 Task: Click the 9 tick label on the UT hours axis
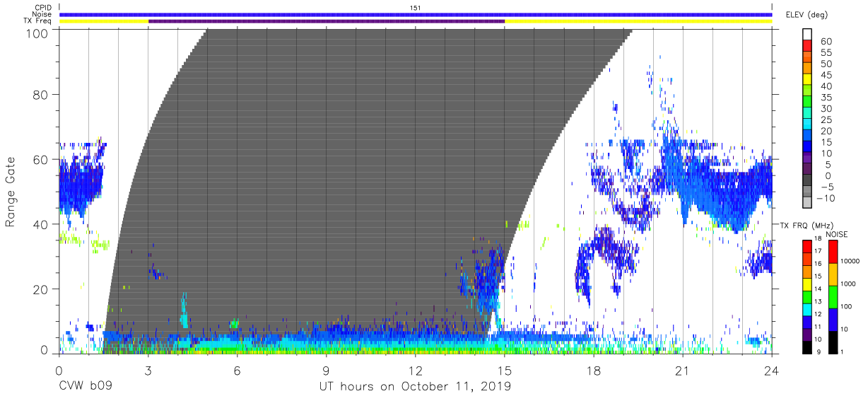[x=327, y=369]
